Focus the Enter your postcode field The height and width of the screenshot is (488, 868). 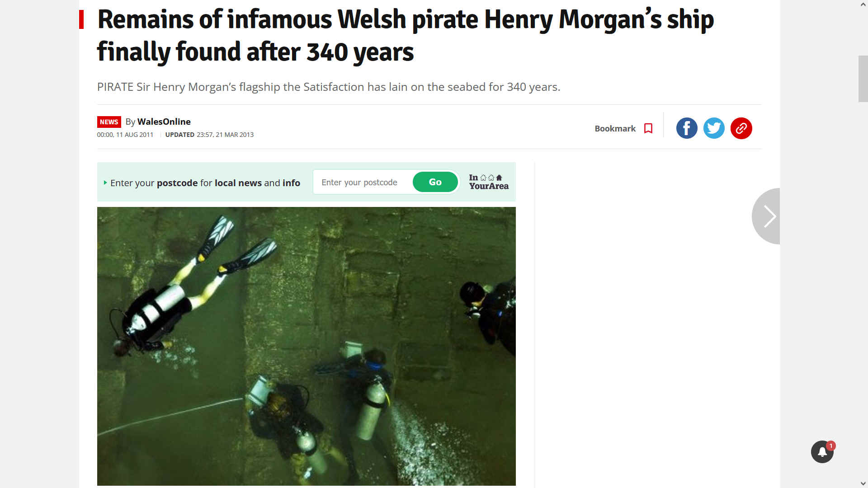click(x=363, y=182)
